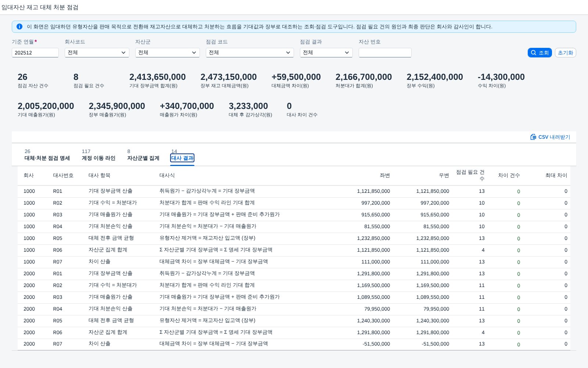Screen dimensions: 588x368
Task: Click the 점검 자산 건수 KPI value 26
Action: (x=22, y=77)
